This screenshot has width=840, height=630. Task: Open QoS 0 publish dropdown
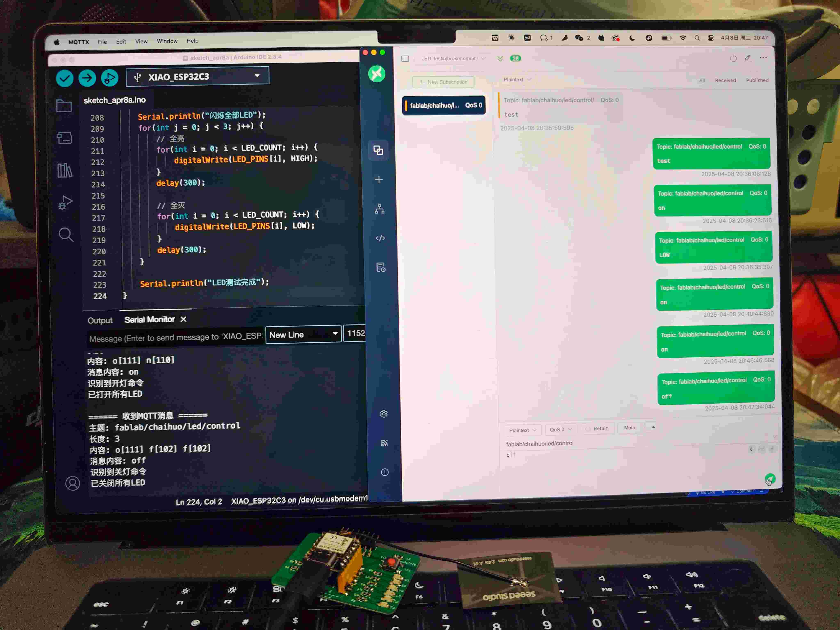pyautogui.click(x=560, y=429)
